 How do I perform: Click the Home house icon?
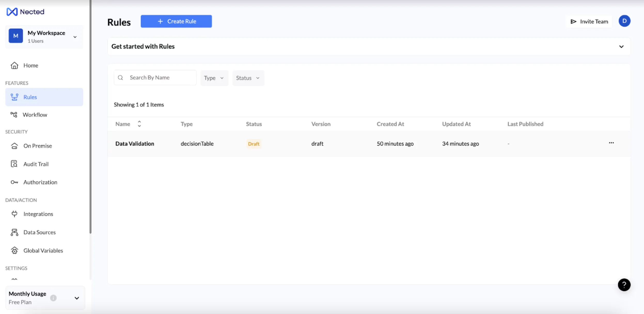click(14, 65)
